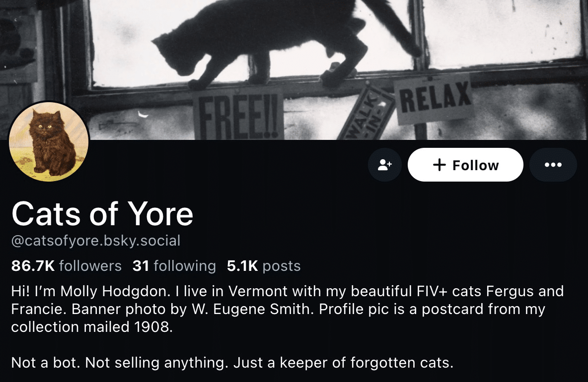Click the RELAX sign in the banner
Viewport: 588px width, 382px height.
coord(434,98)
